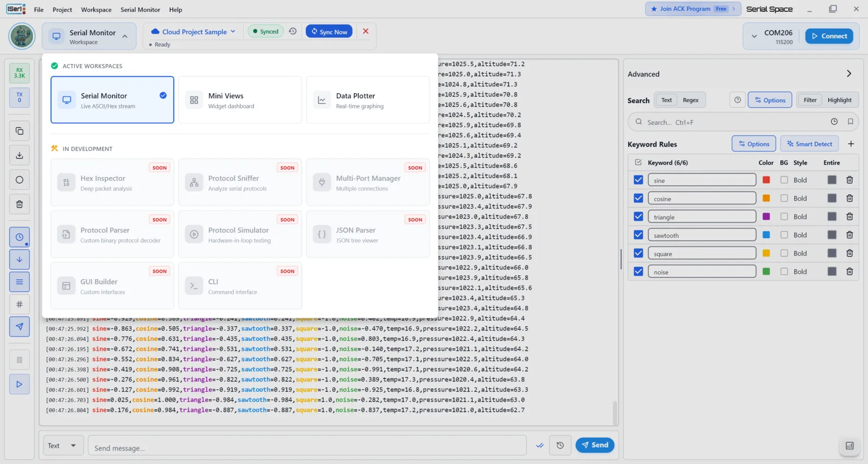868x464 pixels.
Task: Add a new keyword rule with plus
Action: click(x=851, y=144)
